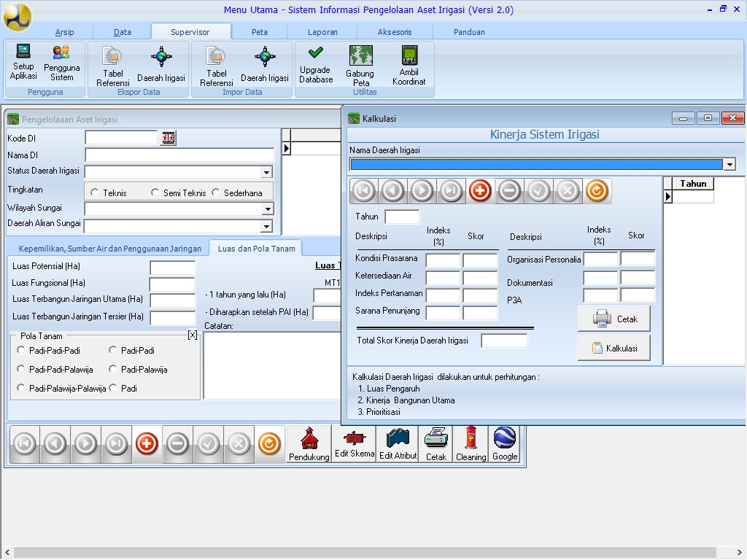Click the calendar icon beside Kode DI

point(169,139)
